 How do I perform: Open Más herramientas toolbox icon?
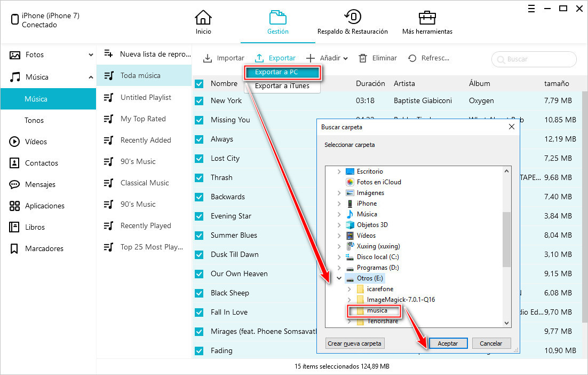427,18
